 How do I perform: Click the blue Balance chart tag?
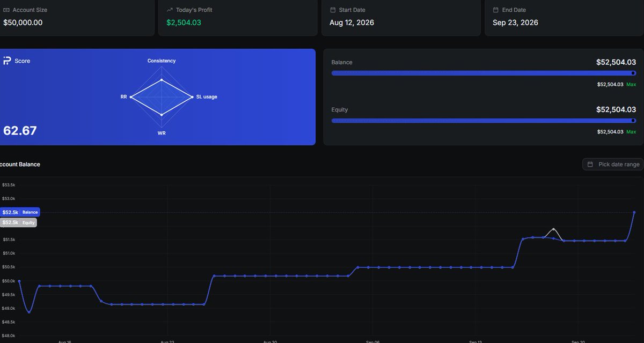(x=20, y=212)
